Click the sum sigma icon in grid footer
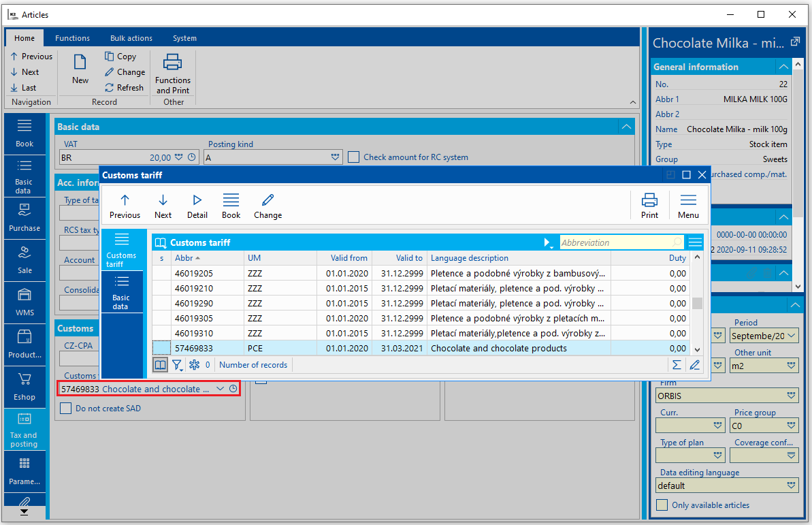The image size is (812, 525). click(677, 365)
